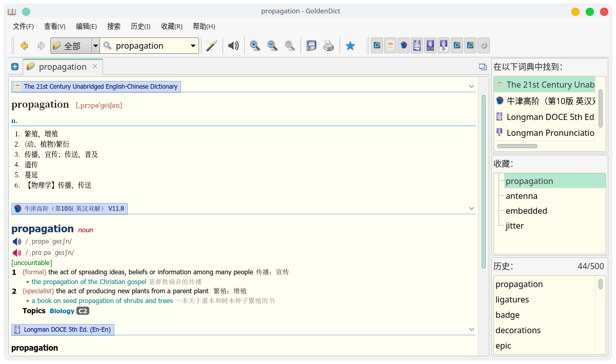The image size is (616, 364).
Task: Open dictionary settings with the gear icon
Action: (484, 46)
